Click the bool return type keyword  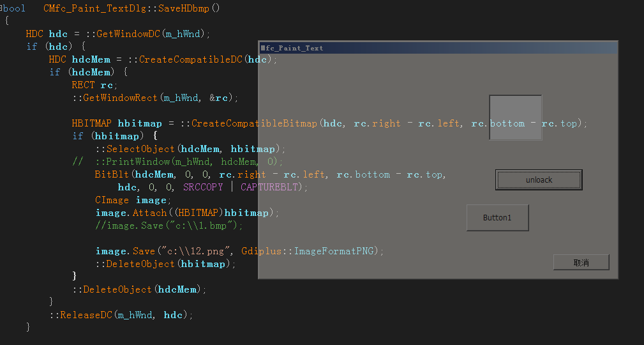pyautogui.click(x=15, y=8)
